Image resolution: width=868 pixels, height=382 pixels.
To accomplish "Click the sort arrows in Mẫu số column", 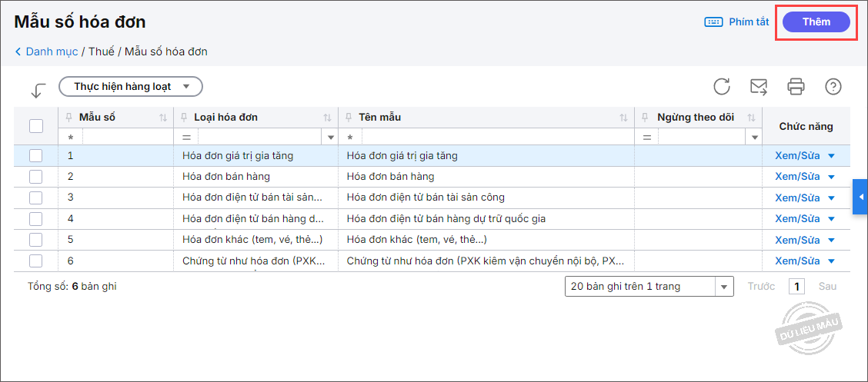I will [x=163, y=118].
